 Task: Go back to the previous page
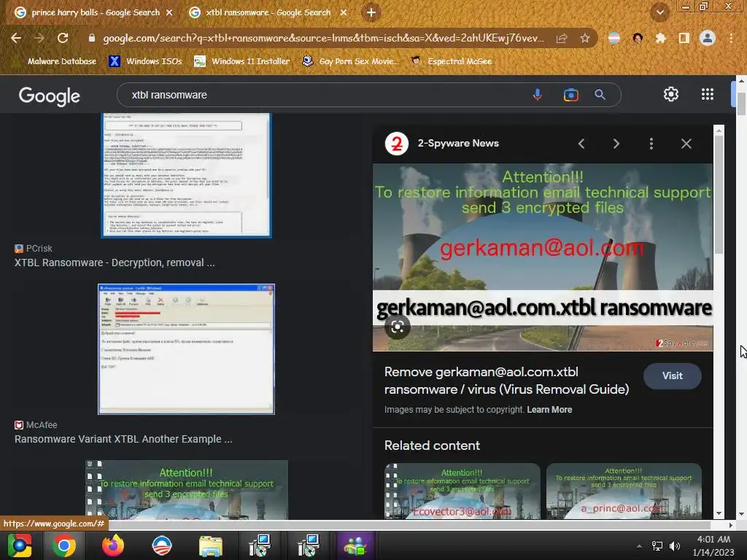click(x=16, y=38)
